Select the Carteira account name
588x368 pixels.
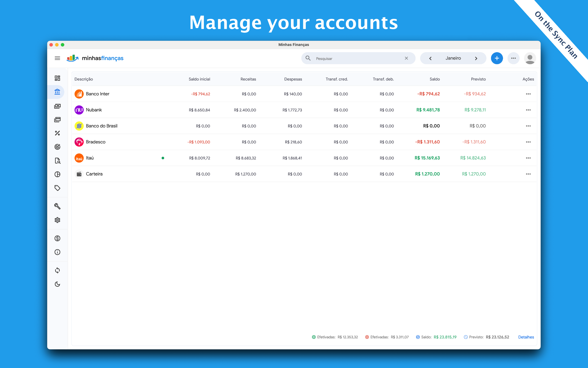point(94,174)
